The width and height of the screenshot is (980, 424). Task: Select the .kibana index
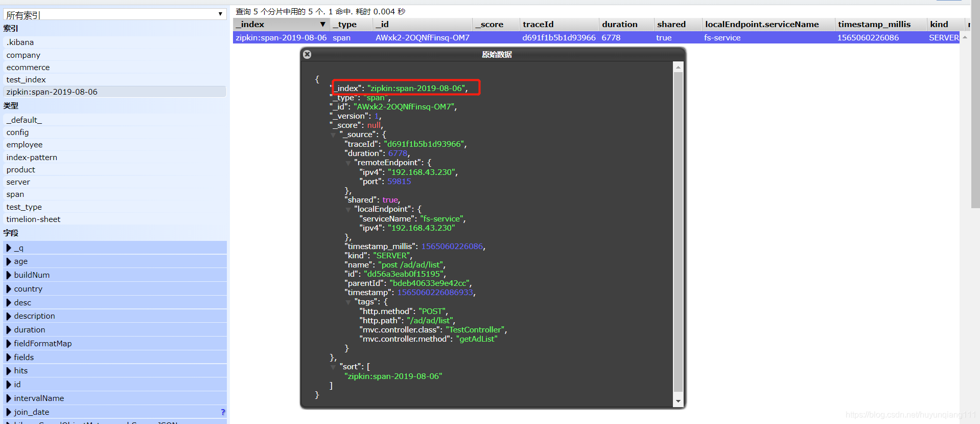pos(115,42)
